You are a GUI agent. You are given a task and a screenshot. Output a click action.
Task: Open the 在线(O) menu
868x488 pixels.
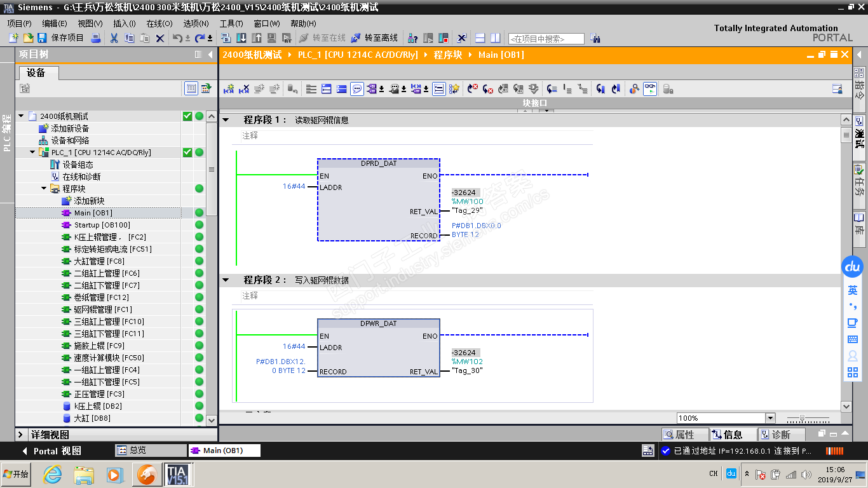pos(159,24)
